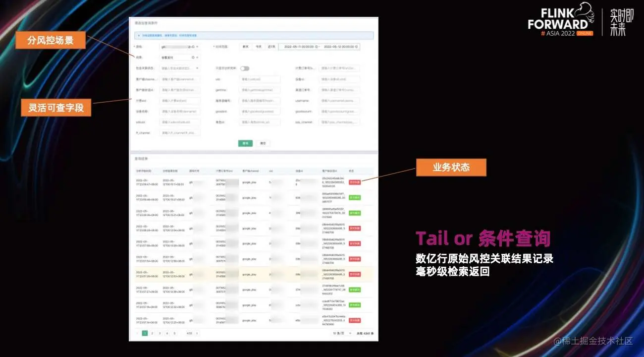Toggle the show-only-failed-analysis switch

pyautogui.click(x=245, y=68)
